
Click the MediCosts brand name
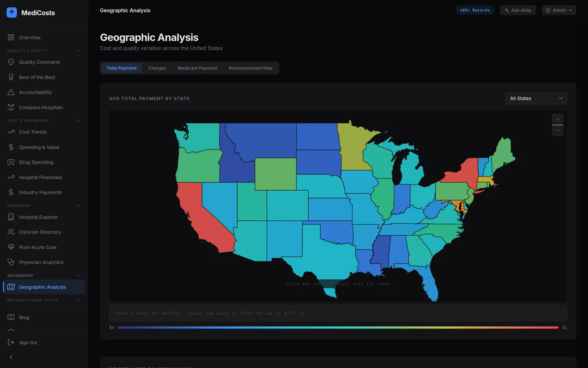click(x=38, y=13)
